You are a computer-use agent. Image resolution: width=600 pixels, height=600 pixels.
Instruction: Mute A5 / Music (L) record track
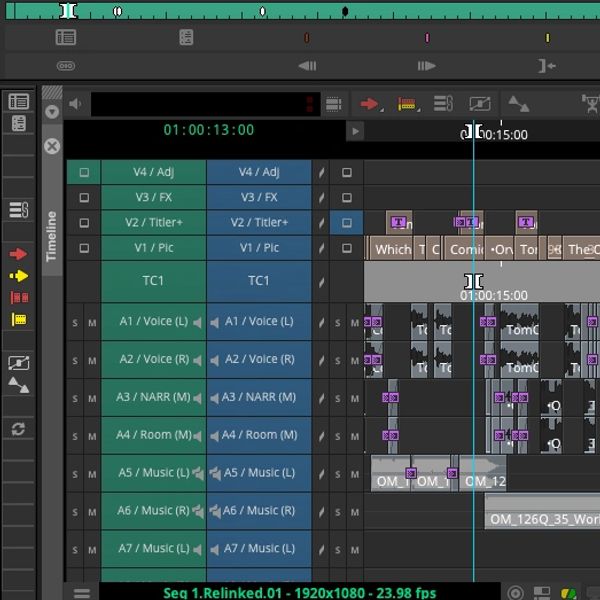tap(355, 474)
